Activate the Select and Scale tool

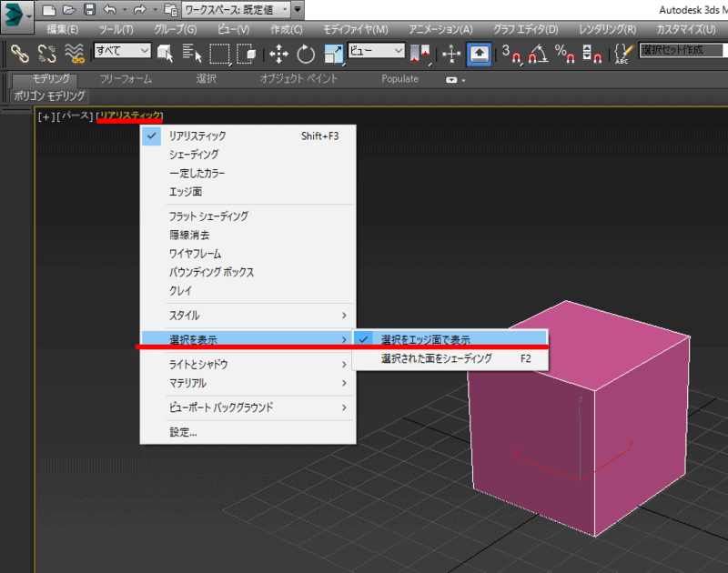click(333, 53)
